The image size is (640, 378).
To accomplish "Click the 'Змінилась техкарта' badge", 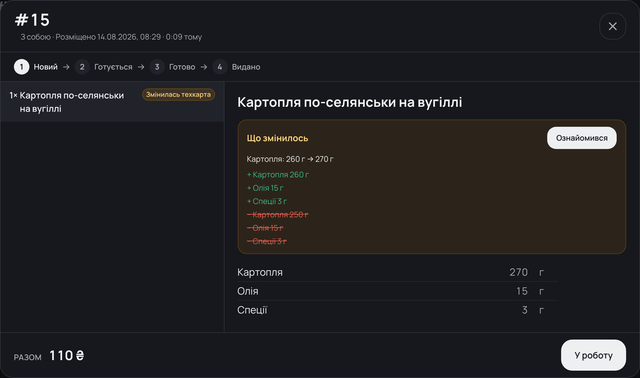I will click(x=178, y=95).
